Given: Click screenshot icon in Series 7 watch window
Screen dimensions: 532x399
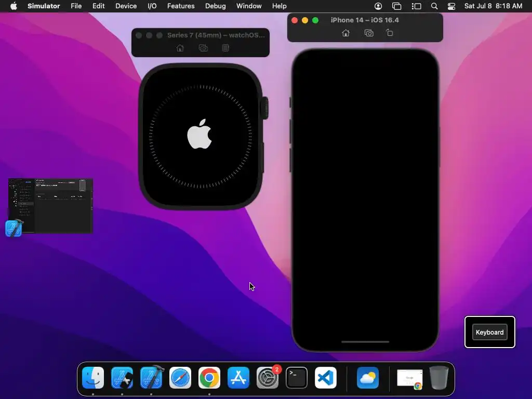Looking at the screenshot, I should pos(203,48).
